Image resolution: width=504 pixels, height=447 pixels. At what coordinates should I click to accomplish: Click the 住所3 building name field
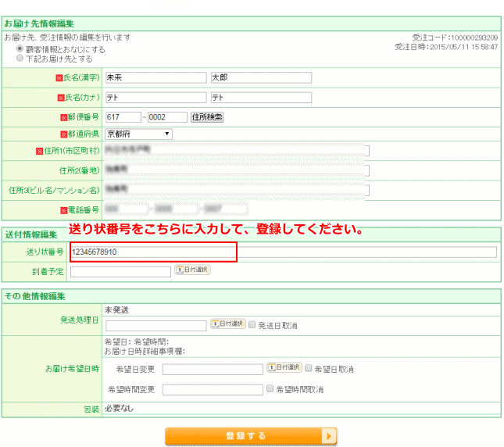pyautogui.click(x=237, y=190)
